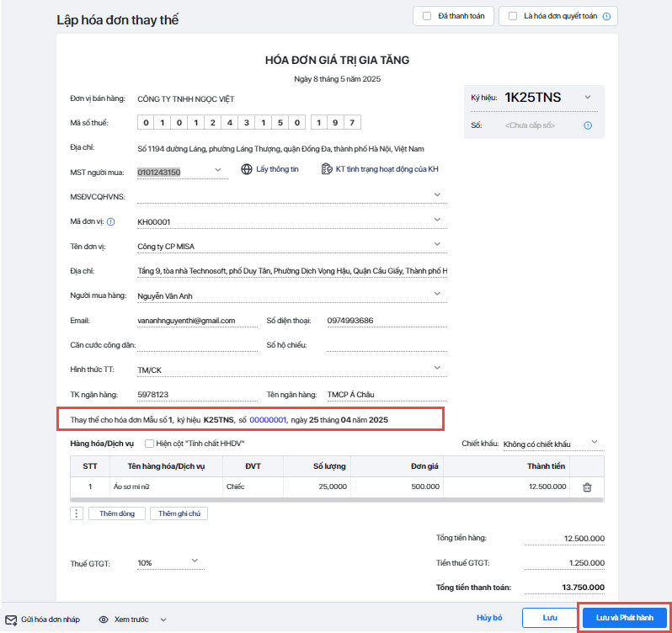Expand the Hình thức TT dropdown
This screenshot has width=672, height=633.
pyautogui.click(x=437, y=368)
